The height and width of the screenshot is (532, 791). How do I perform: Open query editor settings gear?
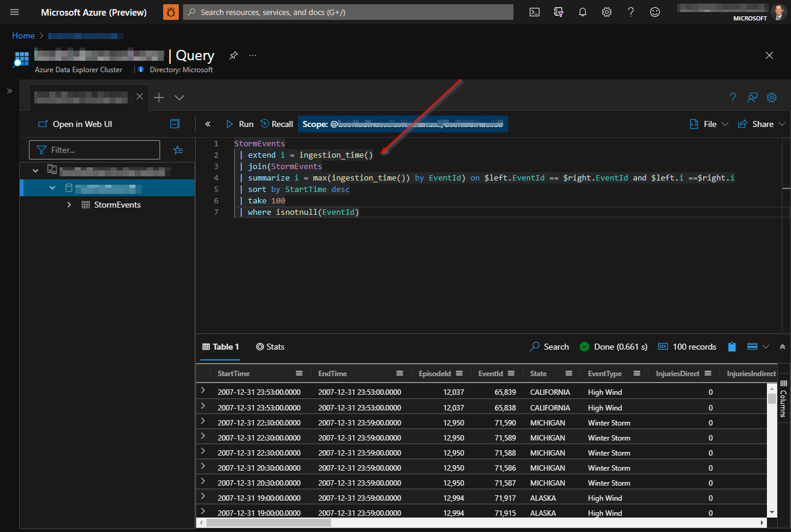pos(772,97)
